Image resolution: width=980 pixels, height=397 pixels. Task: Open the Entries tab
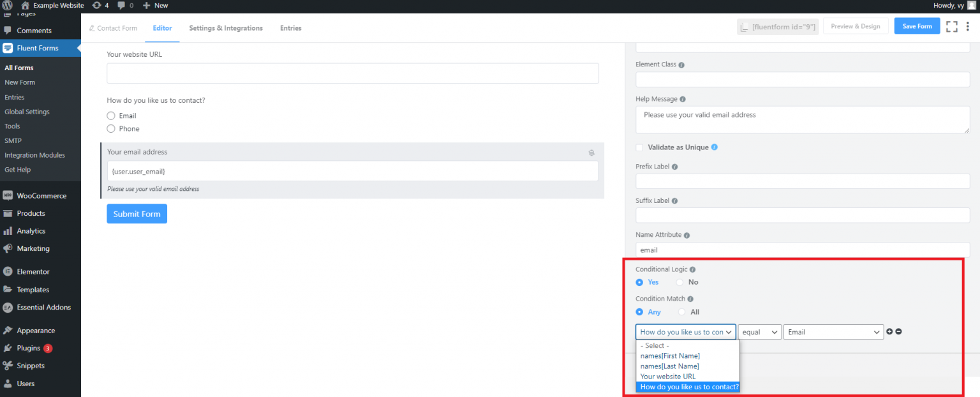click(x=290, y=28)
